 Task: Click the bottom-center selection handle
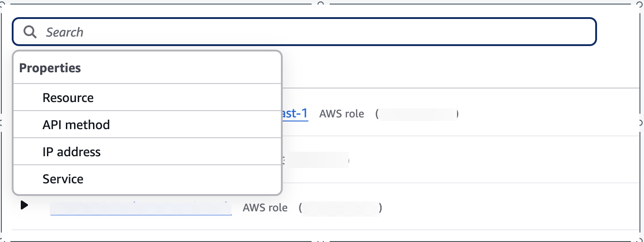pyautogui.click(x=321, y=241)
